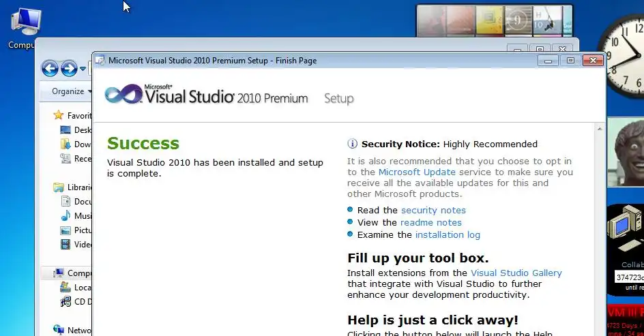Viewport: 644px width, 336px height.
Task: Click the yellow thumbnail in top gadget strip
Action: pos(489,20)
